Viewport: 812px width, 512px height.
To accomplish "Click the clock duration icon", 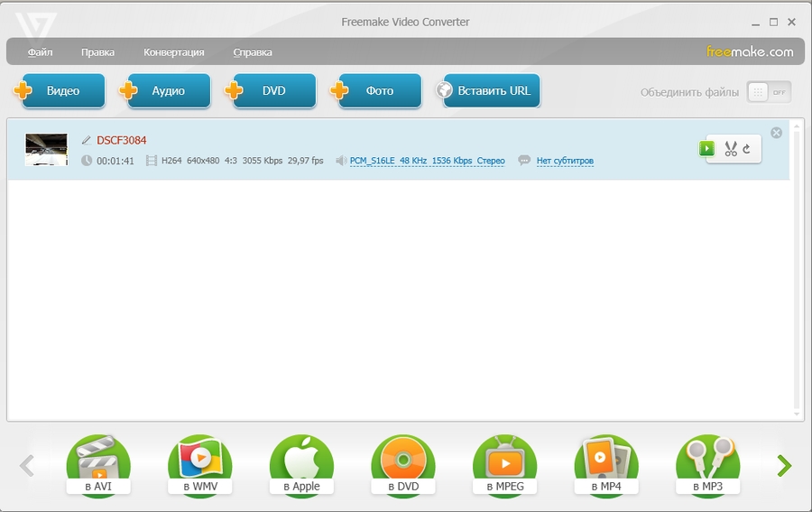I will tap(87, 161).
